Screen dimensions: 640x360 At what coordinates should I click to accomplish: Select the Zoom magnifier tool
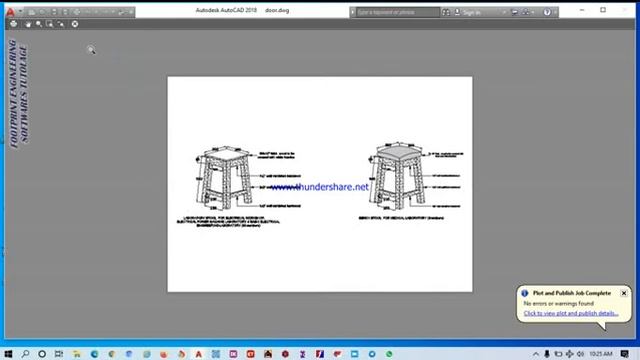(x=39, y=24)
